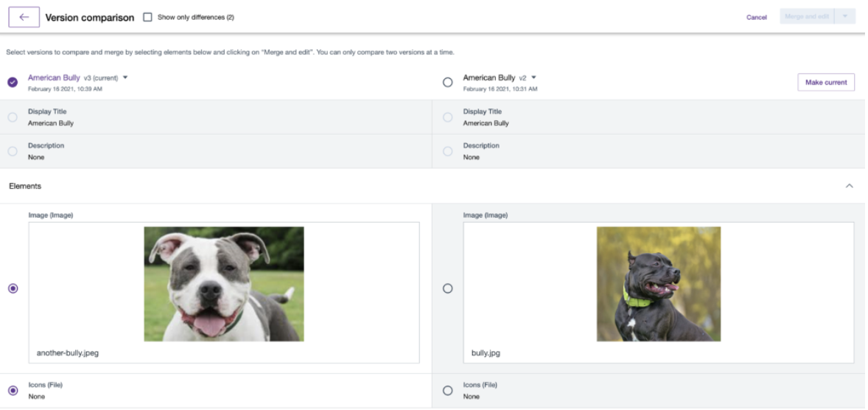Viewport: 868px width, 410px height.
Task: Select v3 Display Title radio button
Action: click(x=13, y=117)
